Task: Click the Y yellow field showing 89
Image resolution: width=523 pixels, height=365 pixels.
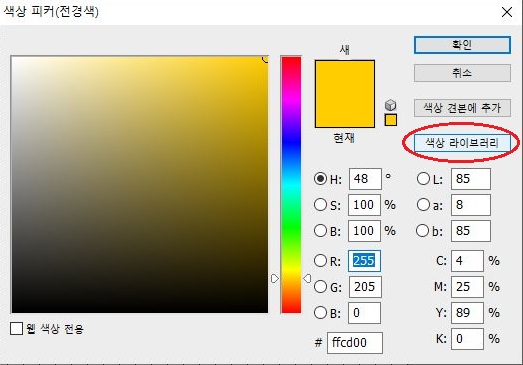Action: coord(467,313)
